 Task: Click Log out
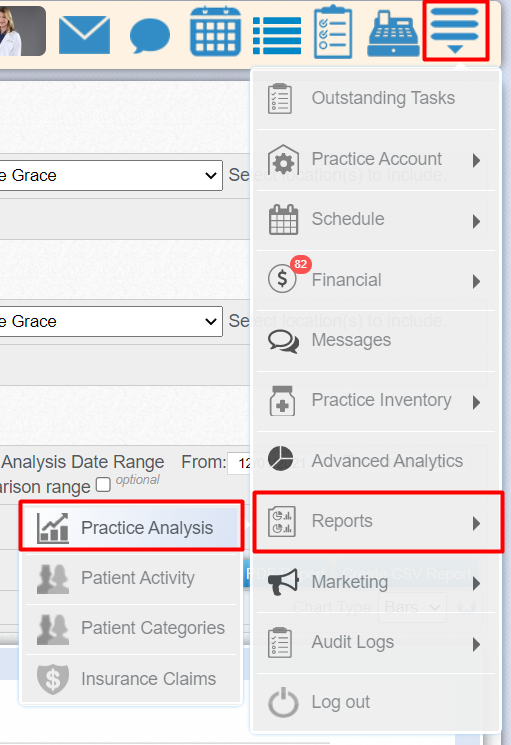tap(376, 702)
